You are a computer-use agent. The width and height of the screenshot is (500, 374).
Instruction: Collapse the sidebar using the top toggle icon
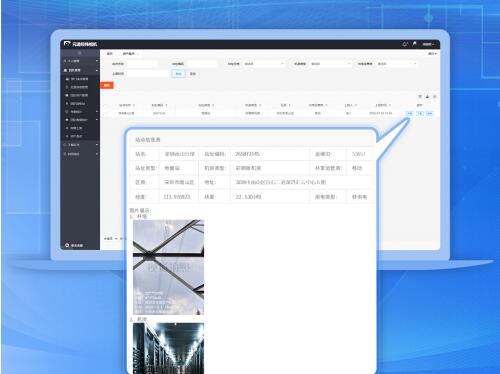pyautogui.click(x=80, y=53)
